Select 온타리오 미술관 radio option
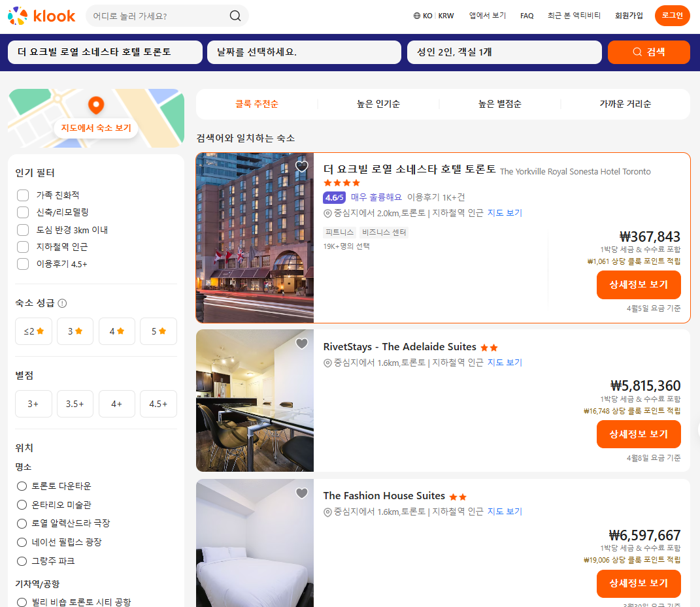 pyautogui.click(x=22, y=505)
